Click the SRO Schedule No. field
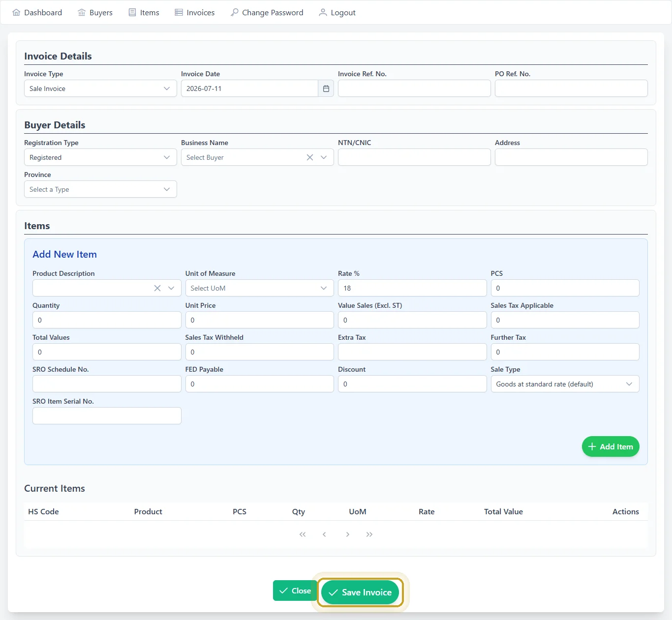 107,384
